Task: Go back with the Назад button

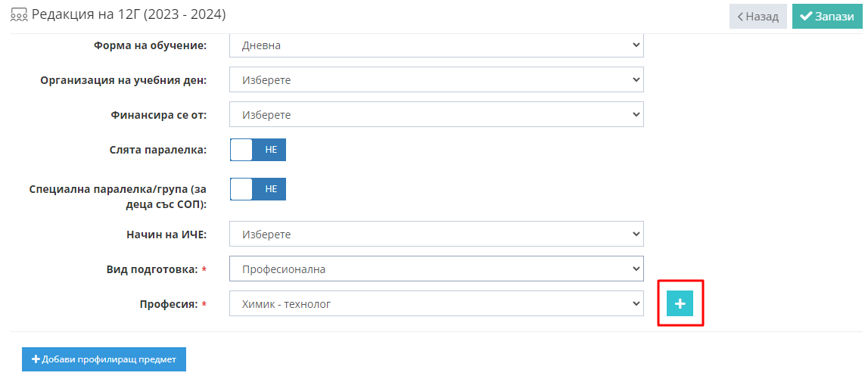Action: 758,17
